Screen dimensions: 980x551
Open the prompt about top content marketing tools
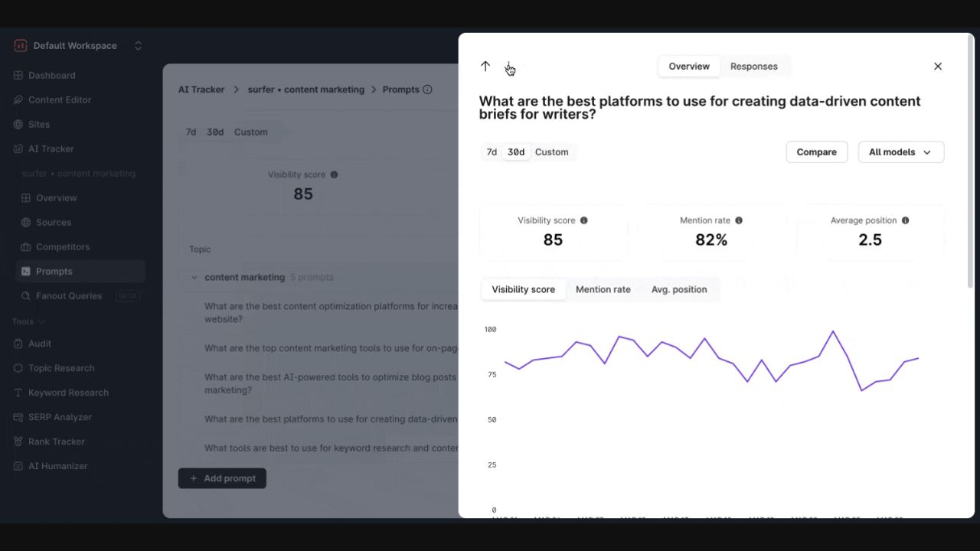(x=331, y=348)
